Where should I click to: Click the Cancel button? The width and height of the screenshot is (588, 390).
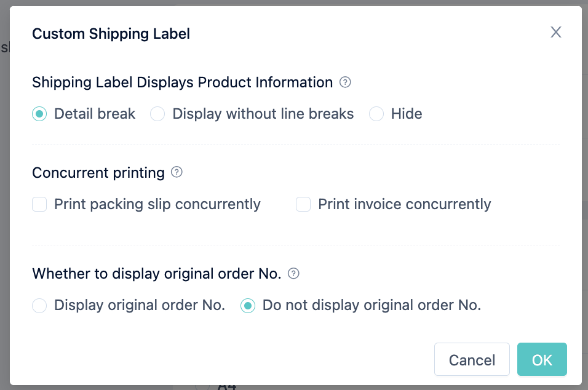(472, 359)
